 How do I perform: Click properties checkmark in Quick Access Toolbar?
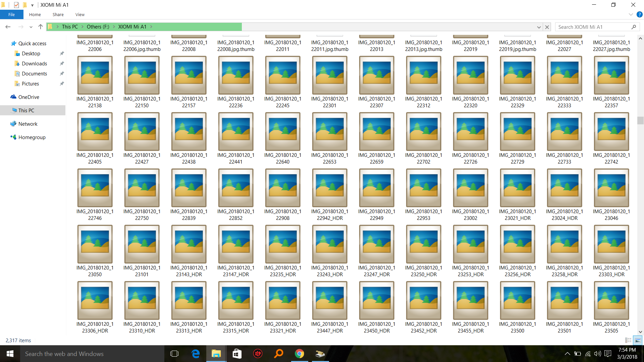click(16, 5)
